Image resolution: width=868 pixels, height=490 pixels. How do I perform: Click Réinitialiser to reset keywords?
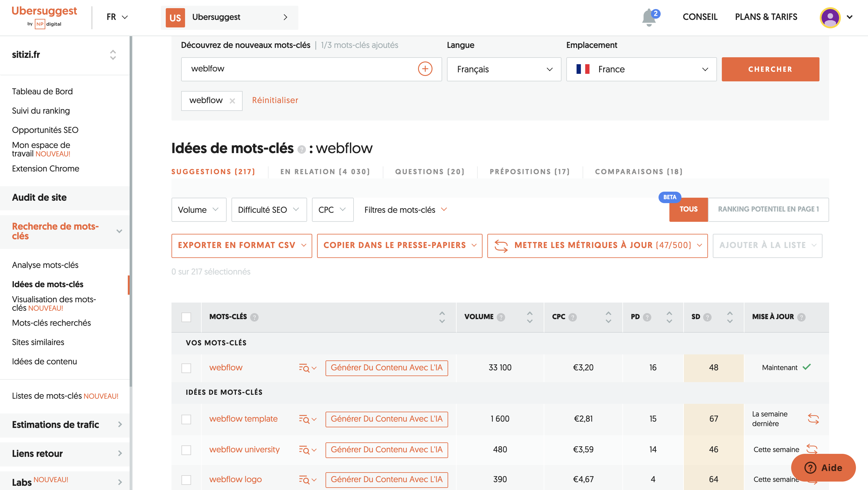pyautogui.click(x=275, y=100)
